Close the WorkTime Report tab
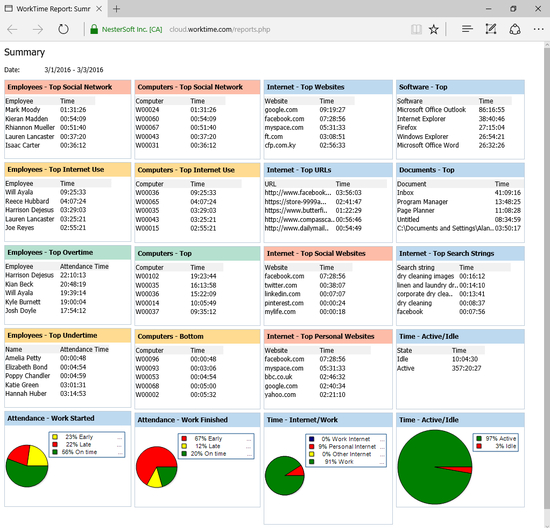550x530 pixels. [99, 9]
